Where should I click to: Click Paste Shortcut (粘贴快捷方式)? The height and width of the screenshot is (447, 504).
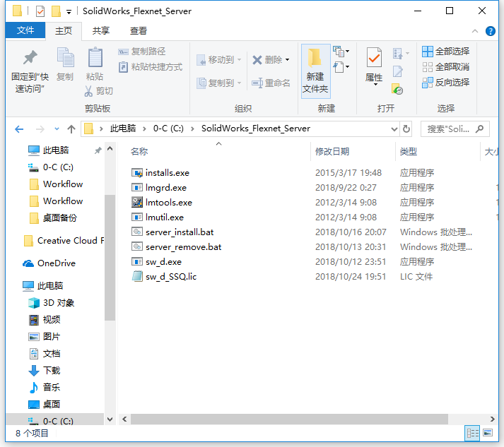151,67
